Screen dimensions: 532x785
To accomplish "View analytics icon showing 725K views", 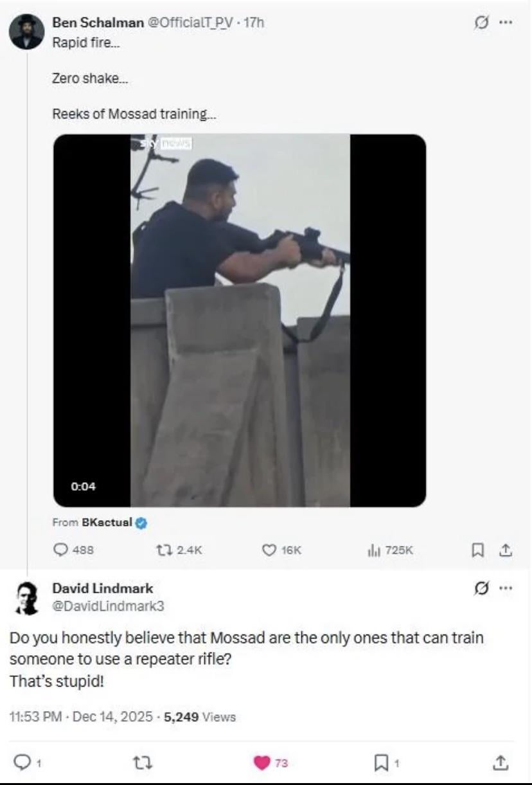I will tap(373, 550).
